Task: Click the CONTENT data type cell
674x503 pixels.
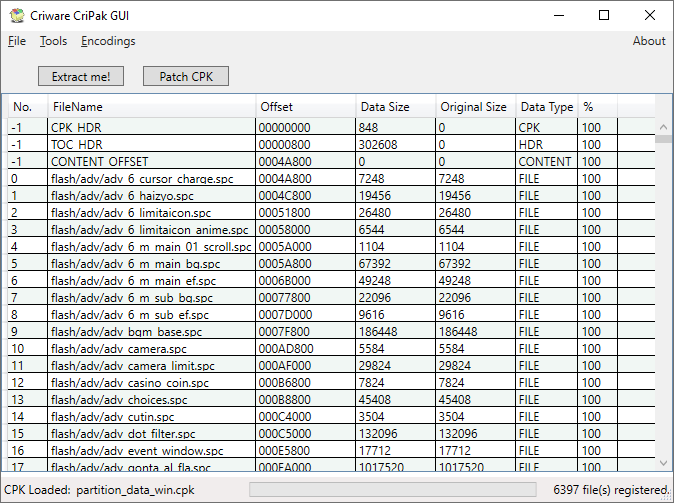Action: pyautogui.click(x=545, y=161)
